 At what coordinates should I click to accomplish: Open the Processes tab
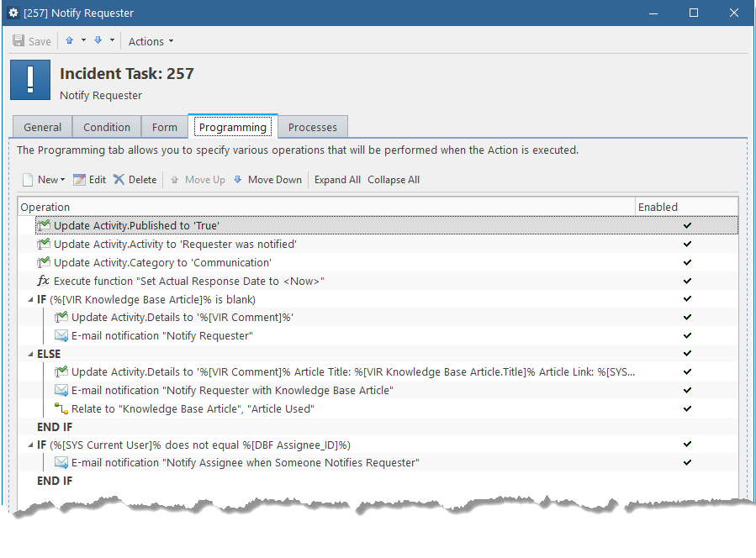(313, 127)
